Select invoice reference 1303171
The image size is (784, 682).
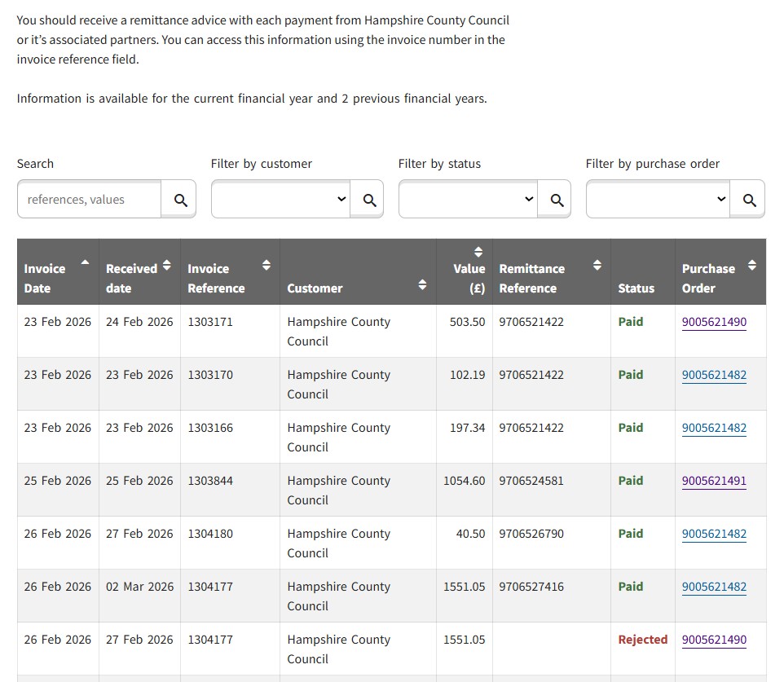[210, 322]
